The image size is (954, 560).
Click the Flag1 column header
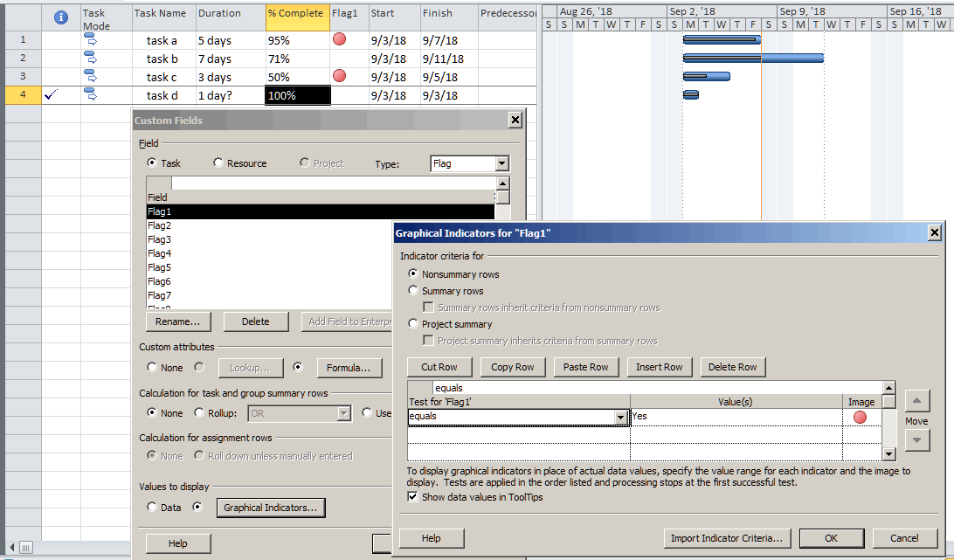[349, 18]
